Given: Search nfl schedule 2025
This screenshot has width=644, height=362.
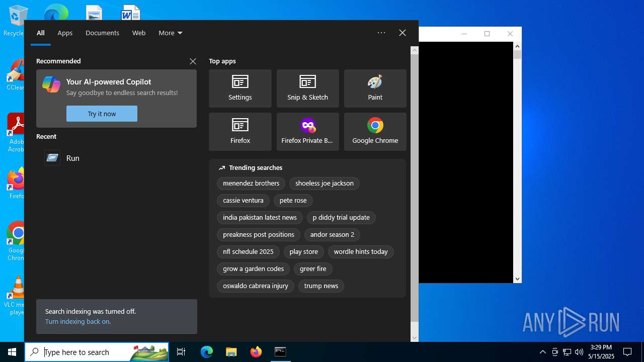Looking at the screenshot, I should click(x=248, y=251).
